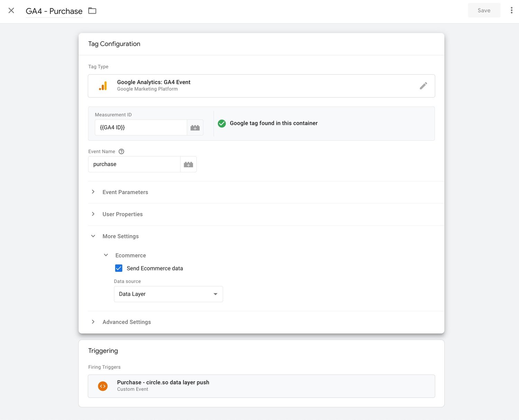Screen dimensions: 519x420
Task: Click the Tag Configuration heading
Action: coord(114,44)
